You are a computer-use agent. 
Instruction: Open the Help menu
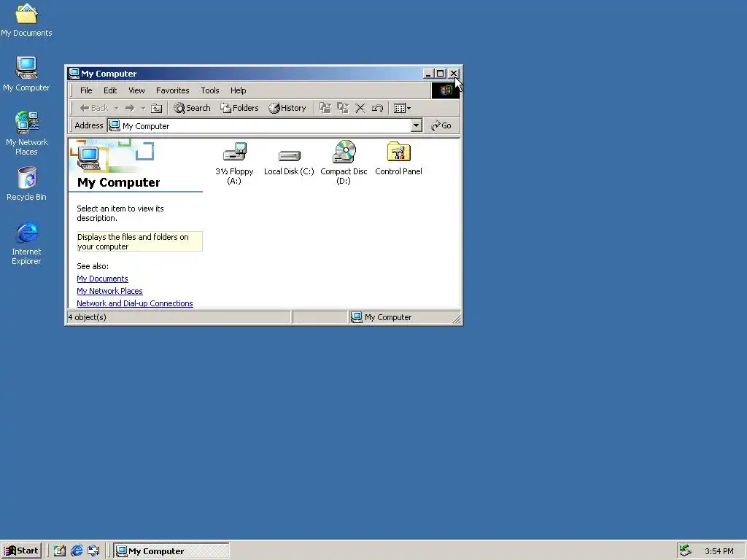[x=239, y=90]
